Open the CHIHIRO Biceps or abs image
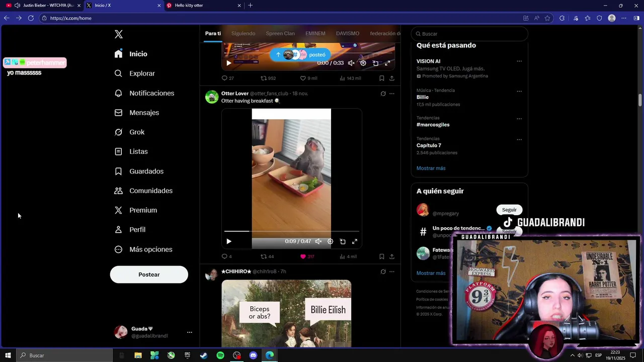644x362 pixels. tap(286, 313)
